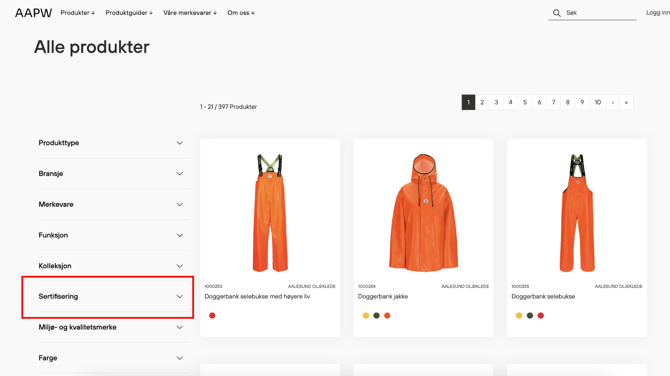Go to page 9 of products
This screenshot has width=670, height=376.
(582, 102)
